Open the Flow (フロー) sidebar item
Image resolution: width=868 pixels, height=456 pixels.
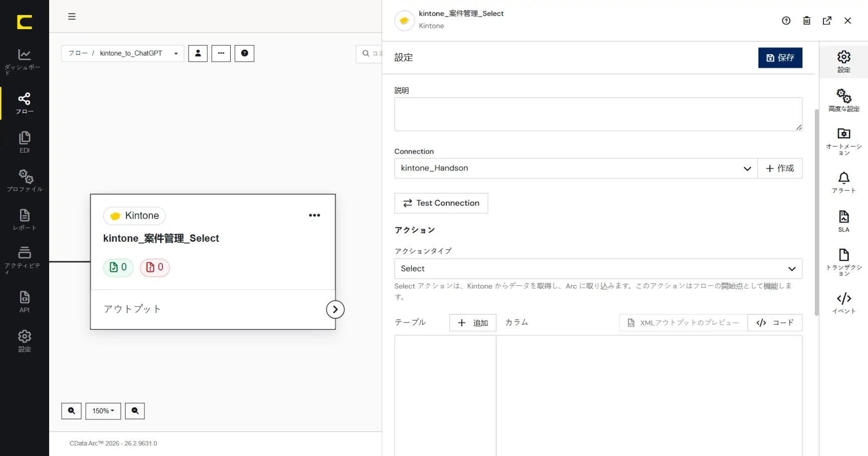click(24, 103)
